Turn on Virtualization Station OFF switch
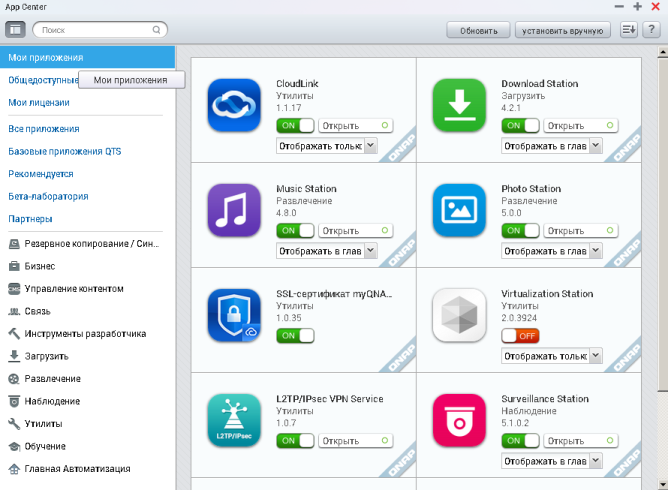The height and width of the screenshot is (490, 668). click(x=520, y=336)
